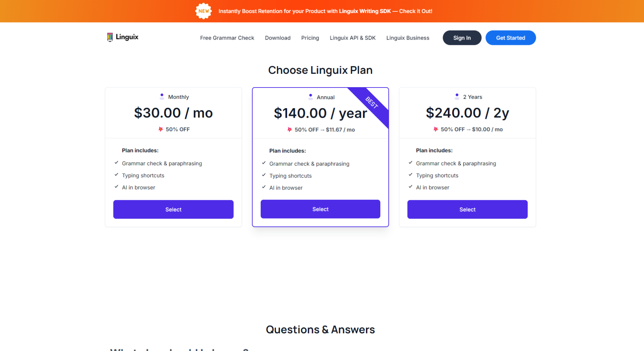Viewport: 644px width, 351px height.
Task: Open the Linguix Writing SDK banner link
Action: point(365,11)
